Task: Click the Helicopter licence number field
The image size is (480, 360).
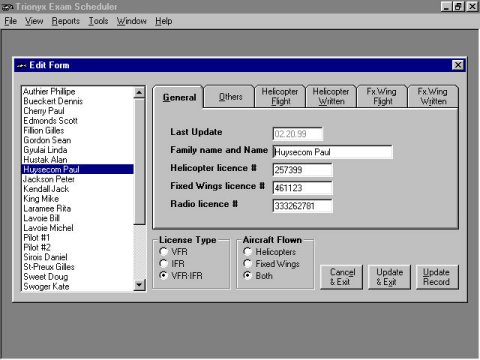Action: (302, 170)
